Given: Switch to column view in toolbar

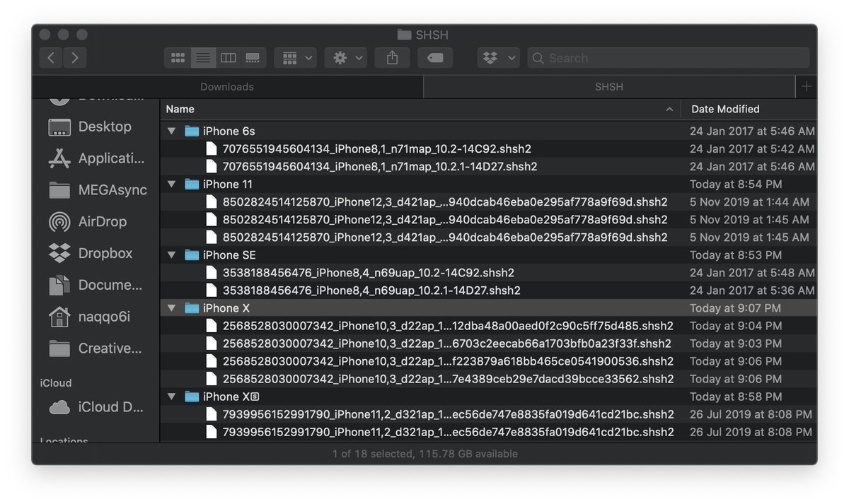Looking at the screenshot, I should (x=228, y=58).
